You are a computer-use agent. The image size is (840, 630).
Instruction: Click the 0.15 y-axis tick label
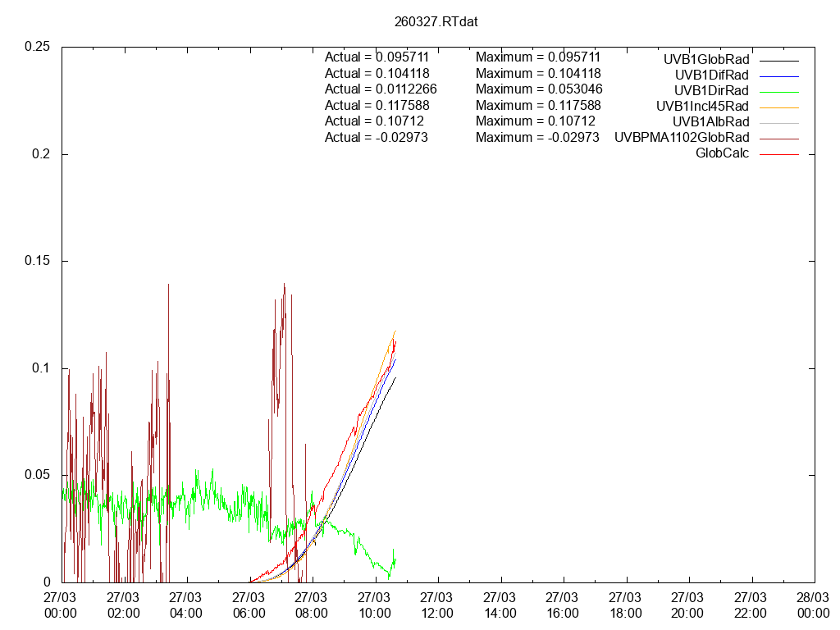click(x=38, y=261)
